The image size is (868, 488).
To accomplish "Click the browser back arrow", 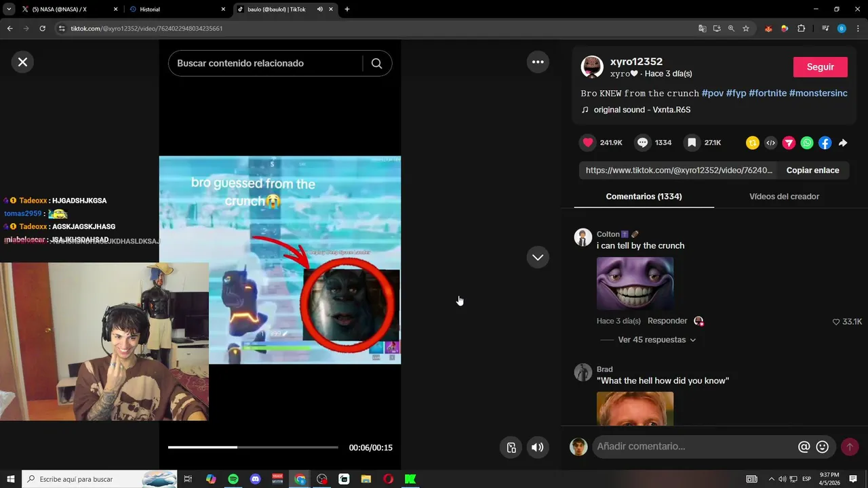I will [9, 28].
